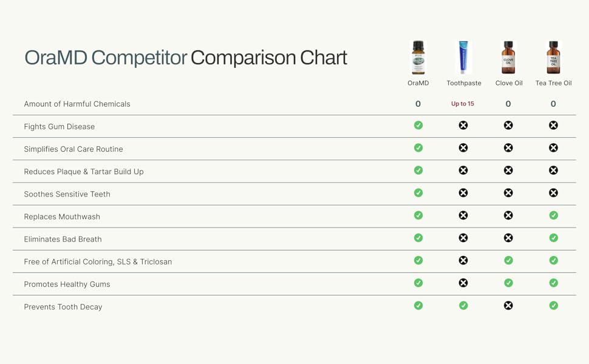Click the 'OraMD Competitor Comparison Chart' heading
Screen dimensions: 589x364
coord(186,58)
